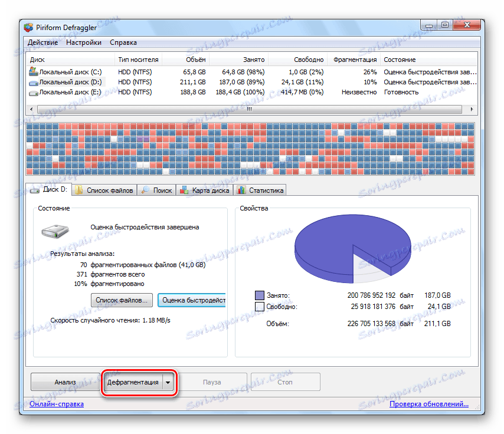Switch to the Поиск tab
This screenshot has height=434, width=504.
[157, 190]
